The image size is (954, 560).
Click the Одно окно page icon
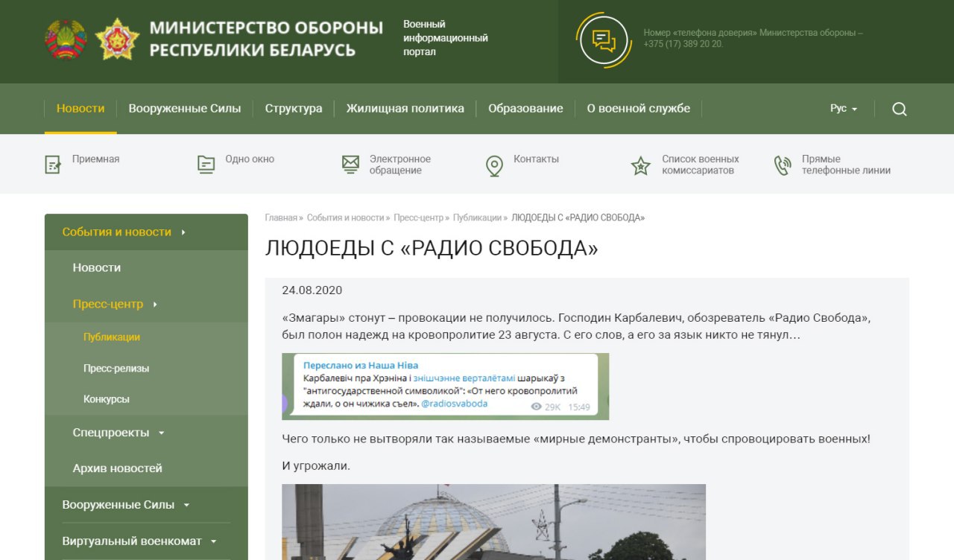206,165
